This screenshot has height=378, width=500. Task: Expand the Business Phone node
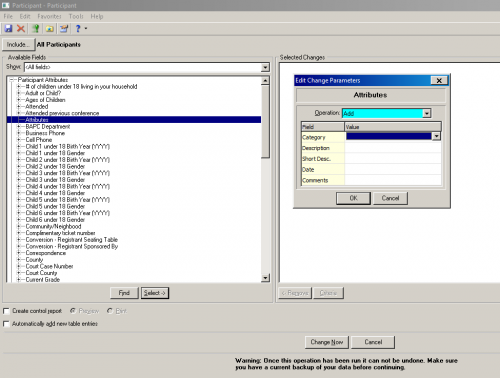coord(19,133)
